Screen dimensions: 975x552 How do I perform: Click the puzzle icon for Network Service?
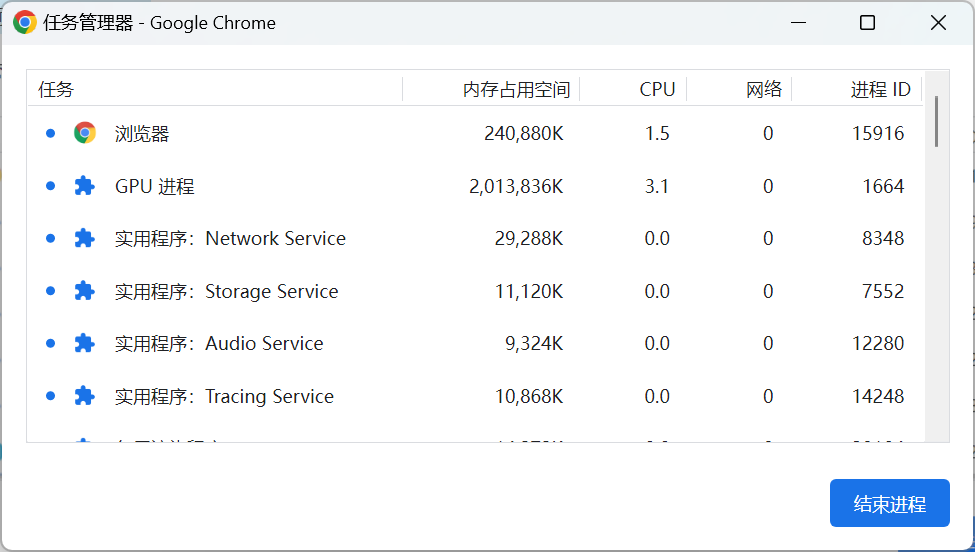click(x=85, y=238)
